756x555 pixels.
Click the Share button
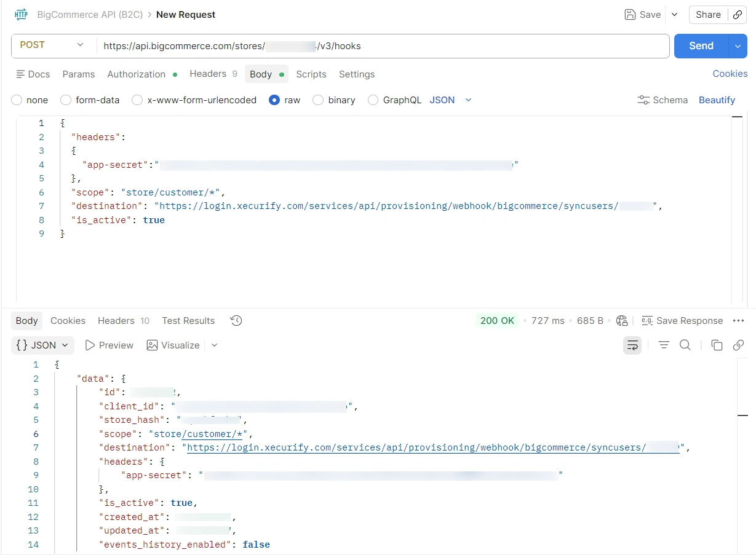(x=708, y=15)
